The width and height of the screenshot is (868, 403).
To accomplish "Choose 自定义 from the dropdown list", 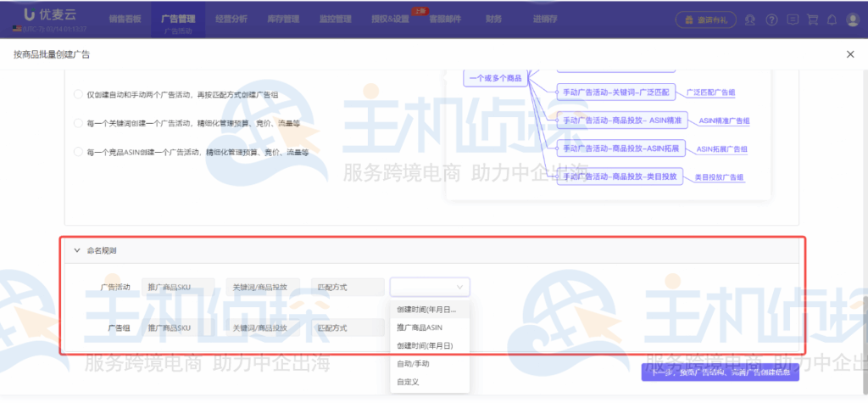I will click(x=430, y=382).
